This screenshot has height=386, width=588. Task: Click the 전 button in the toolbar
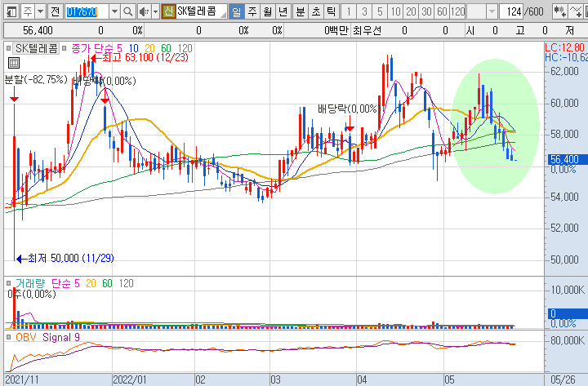[x=56, y=12]
